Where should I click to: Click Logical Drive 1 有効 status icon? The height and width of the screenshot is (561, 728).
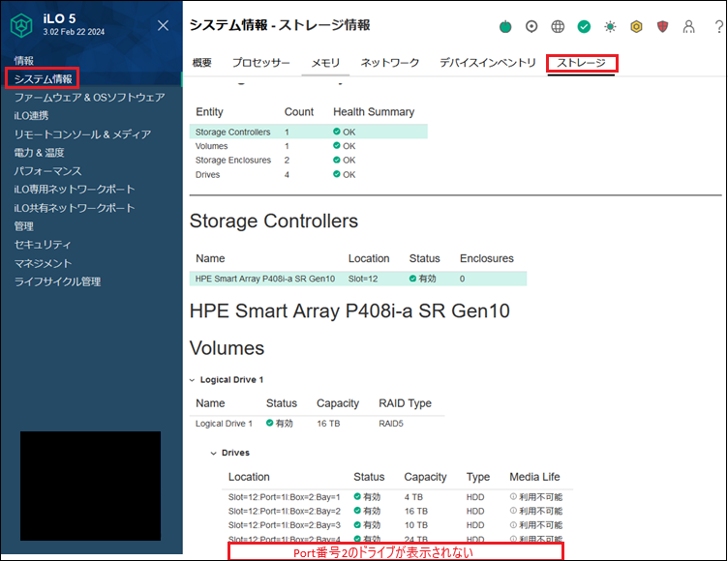[x=269, y=423]
